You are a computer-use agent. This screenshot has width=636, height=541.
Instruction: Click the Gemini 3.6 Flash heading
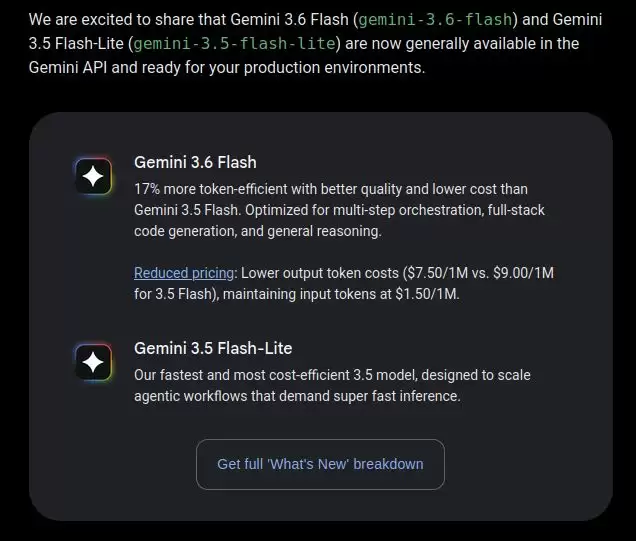tap(195, 162)
